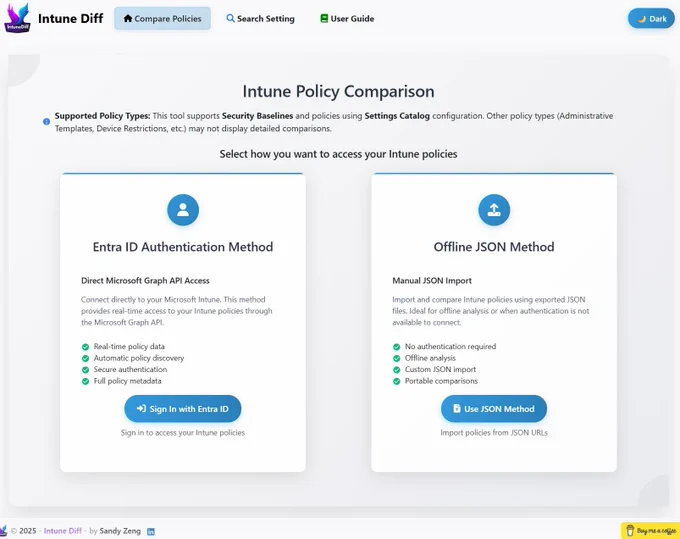Click the small footer logo icon
680x539 pixels.
3,530
